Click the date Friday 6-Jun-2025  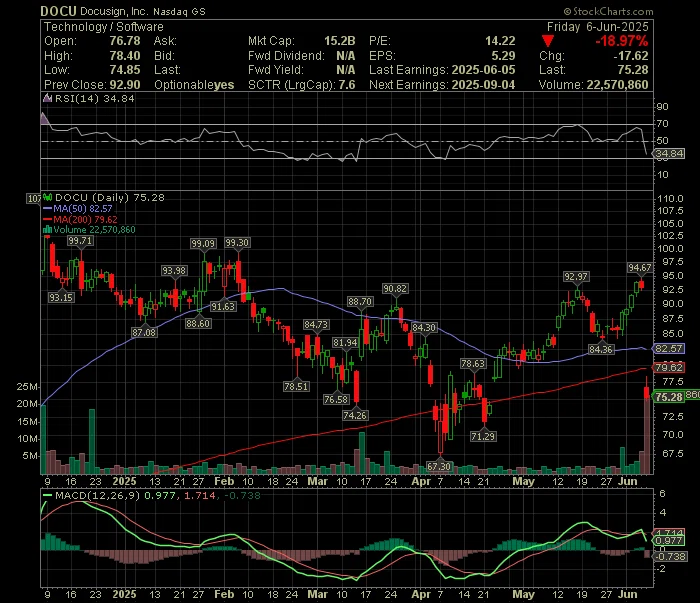pyautogui.click(x=597, y=27)
